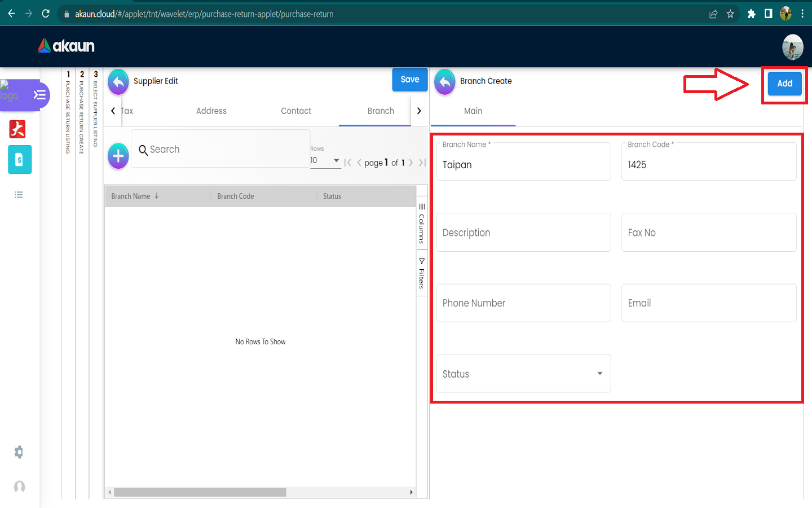Click the Phone Number input field

523,303
